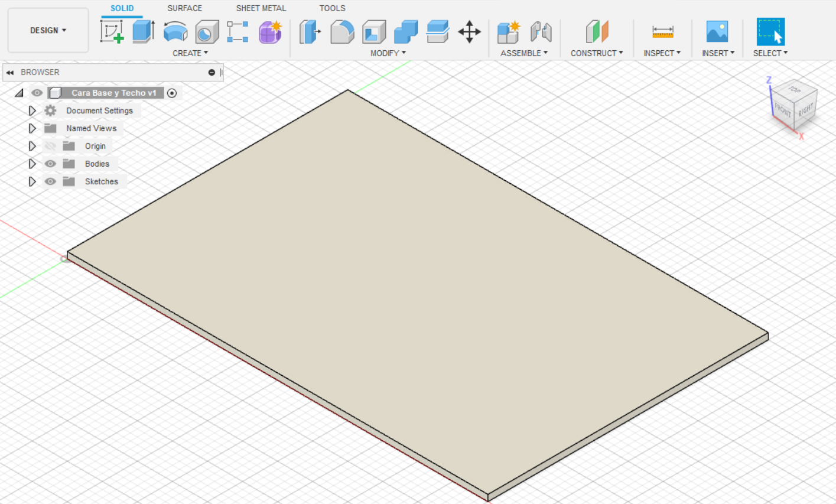Activate the Select tool icon

tap(770, 32)
